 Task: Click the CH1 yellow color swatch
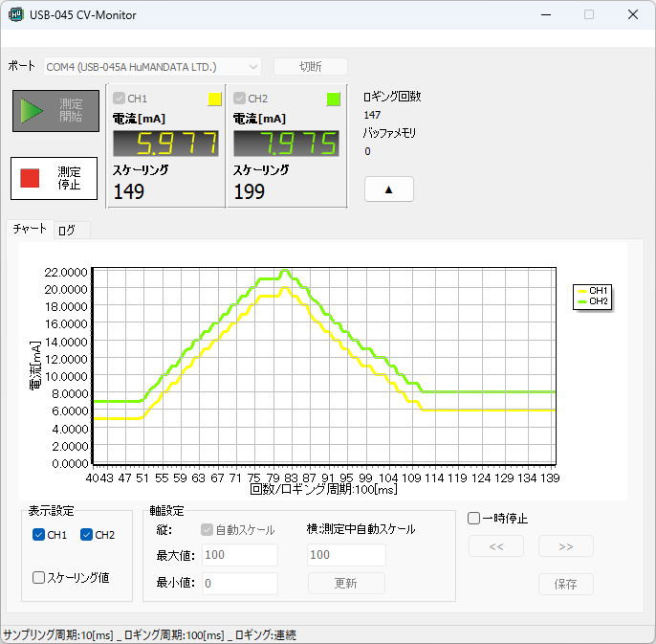click(x=214, y=99)
